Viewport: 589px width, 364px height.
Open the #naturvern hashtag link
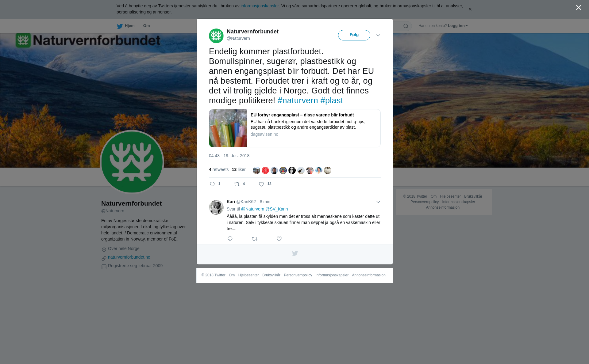coord(298,100)
